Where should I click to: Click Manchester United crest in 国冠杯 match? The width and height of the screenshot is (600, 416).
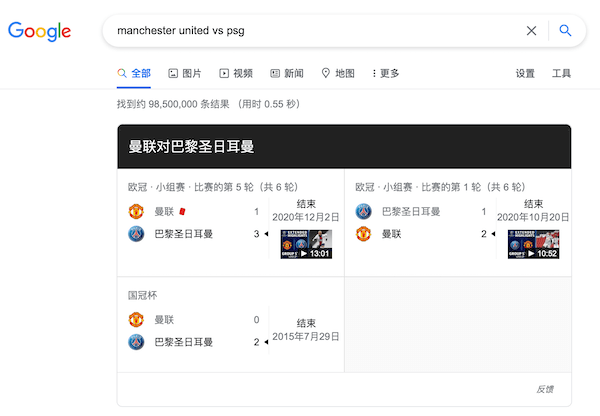pyautogui.click(x=136, y=319)
